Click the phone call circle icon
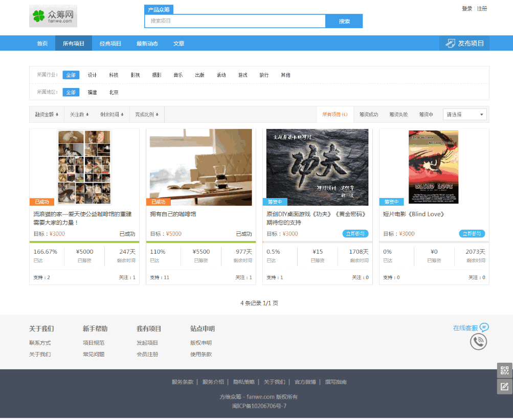This screenshot has width=513, height=420. tap(478, 342)
